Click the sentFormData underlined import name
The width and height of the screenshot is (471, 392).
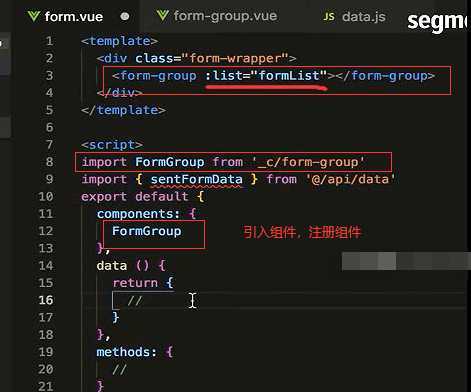tap(197, 180)
